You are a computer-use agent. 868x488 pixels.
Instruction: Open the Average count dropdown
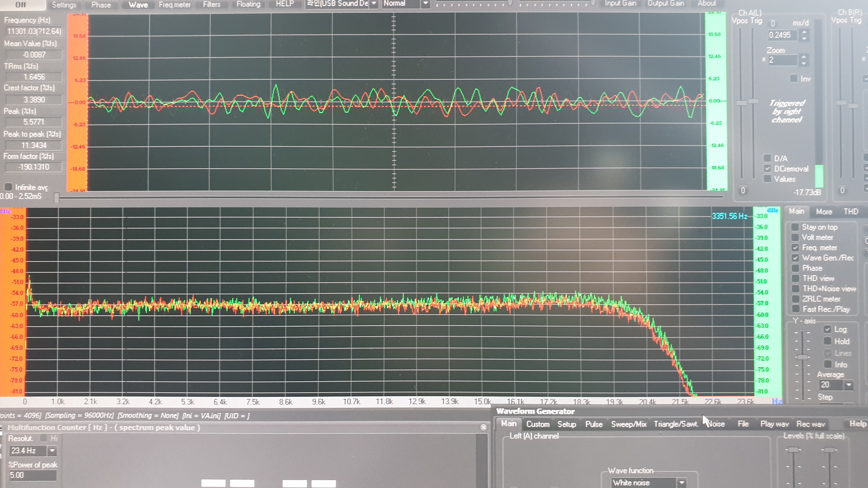848,385
